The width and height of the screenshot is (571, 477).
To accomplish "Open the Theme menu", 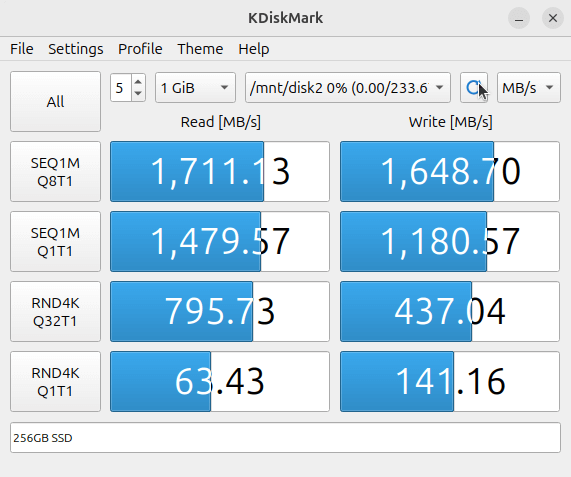I will (x=200, y=49).
